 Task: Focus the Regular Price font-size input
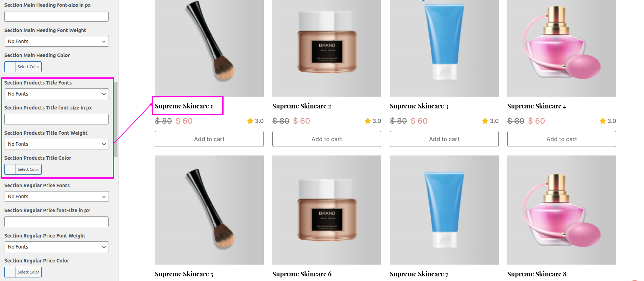pyautogui.click(x=57, y=222)
